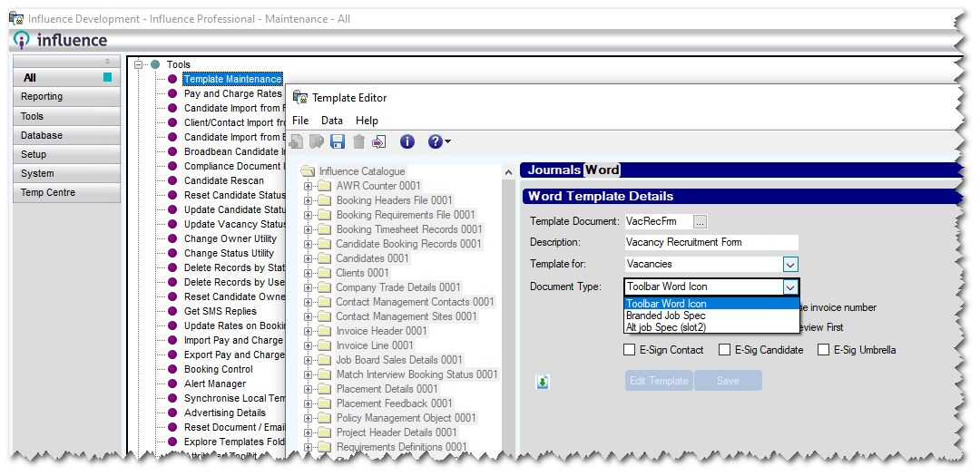The image size is (980, 476).
Task: Open the help icon's dropdown arrow
Action: [x=447, y=142]
